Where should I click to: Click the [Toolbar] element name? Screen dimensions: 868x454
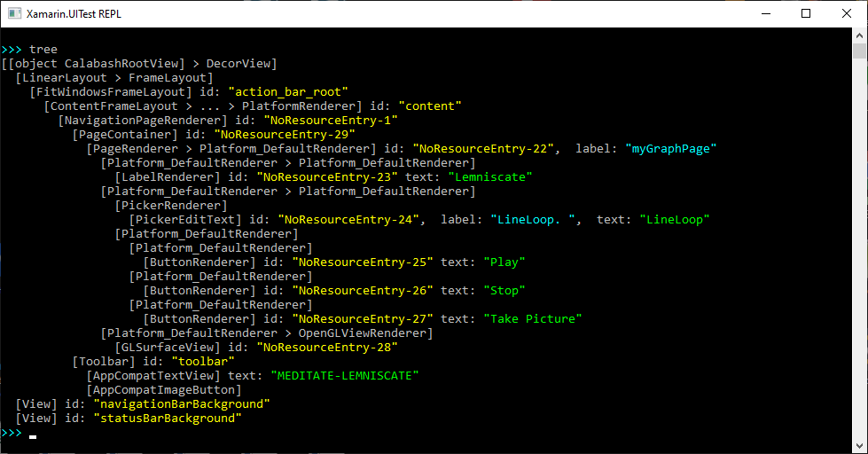pyautogui.click(x=104, y=362)
